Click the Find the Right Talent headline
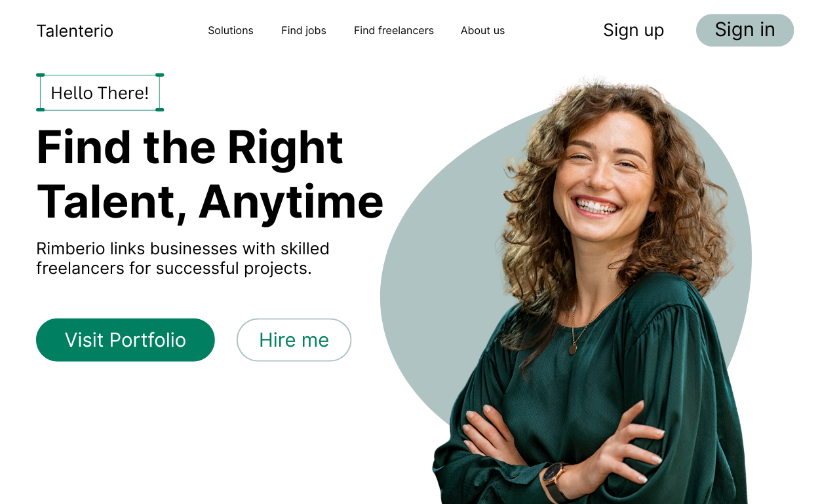The height and width of the screenshot is (504, 839). (x=210, y=174)
